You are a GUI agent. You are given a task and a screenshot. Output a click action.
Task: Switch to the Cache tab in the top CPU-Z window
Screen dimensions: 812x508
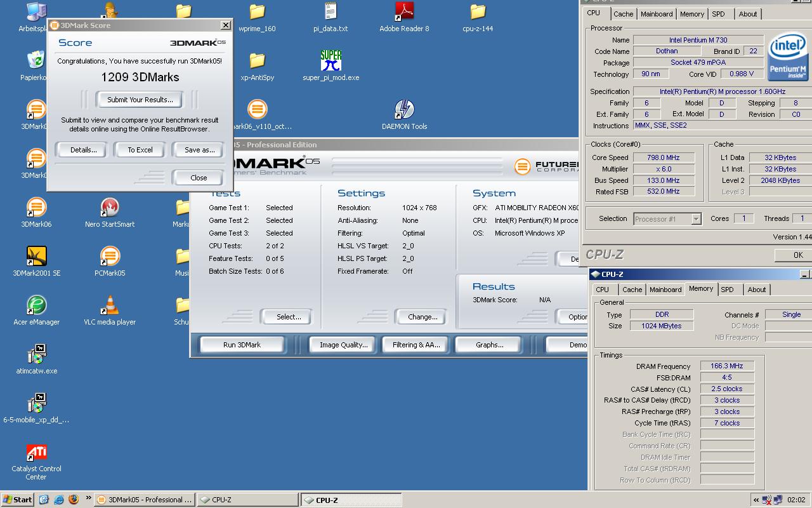pyautogui.click(x=623, y=14)
